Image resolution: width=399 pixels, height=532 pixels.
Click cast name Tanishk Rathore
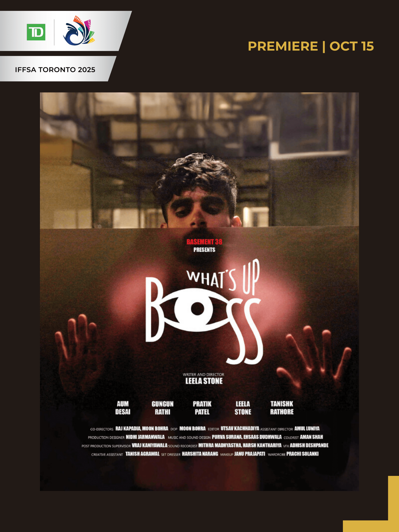pos(282,408)
